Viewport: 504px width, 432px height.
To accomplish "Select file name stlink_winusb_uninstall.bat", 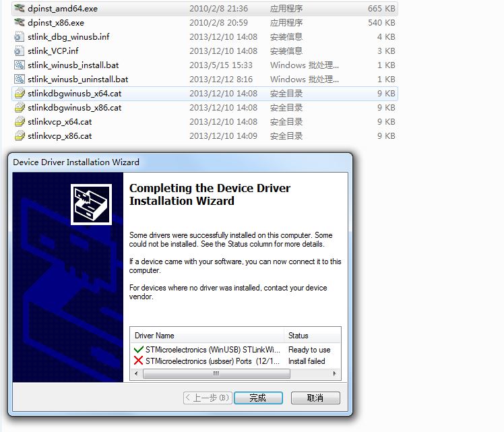I will pyautogui.click(x=77, y=80).
